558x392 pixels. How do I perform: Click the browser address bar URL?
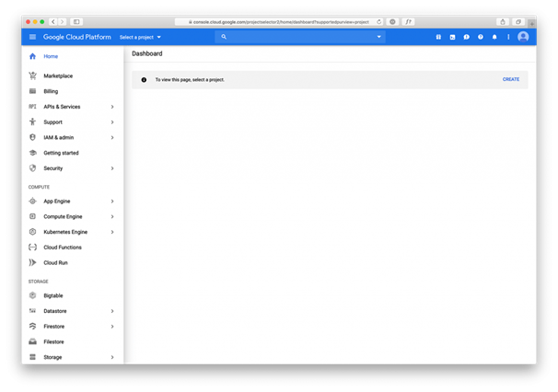pyautogui.click(x=279, y=22)
